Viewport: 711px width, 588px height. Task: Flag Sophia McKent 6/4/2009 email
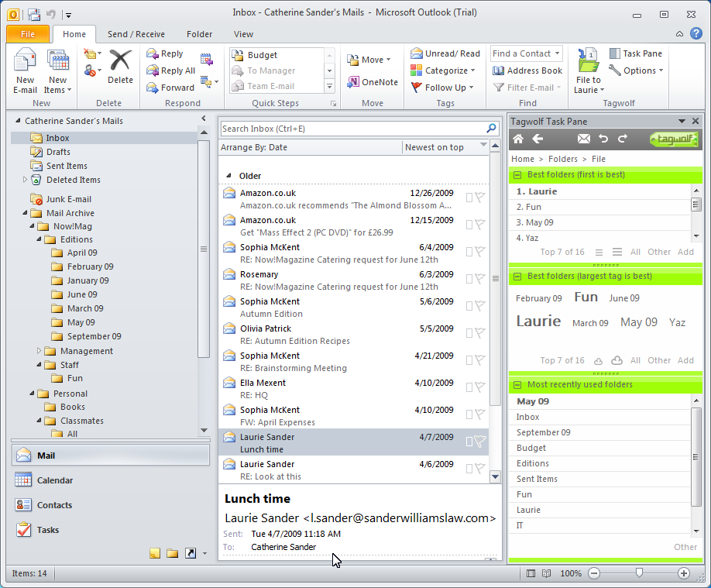click(x=480, y=251)
